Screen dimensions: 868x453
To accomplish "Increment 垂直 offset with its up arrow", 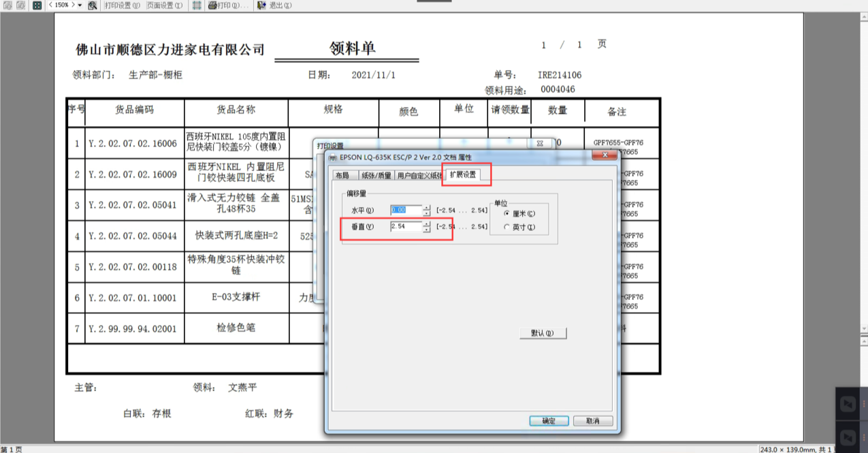I will 426,223.
